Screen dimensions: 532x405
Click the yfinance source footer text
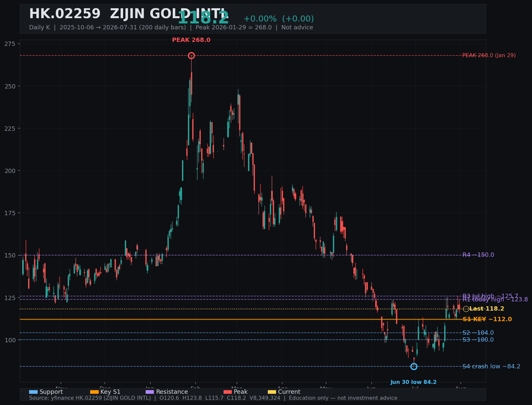point(213,398)
